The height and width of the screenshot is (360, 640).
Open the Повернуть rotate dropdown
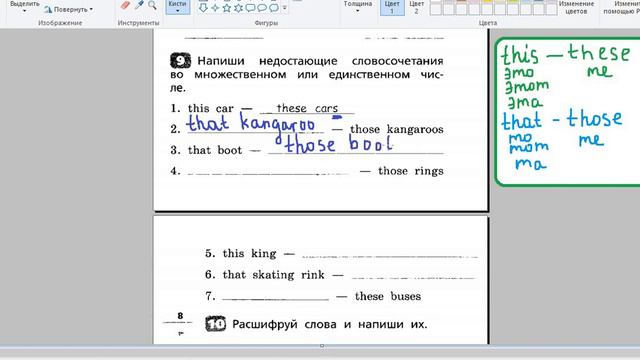(69, 9)
